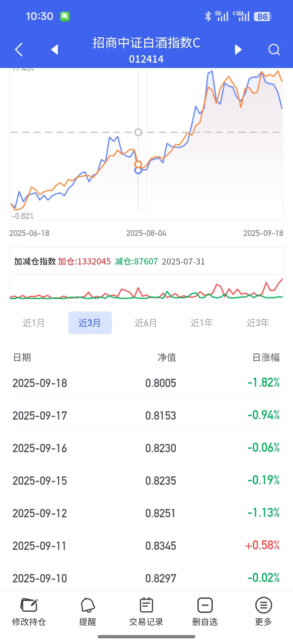Tap net value 0.8235

point(161,481)
